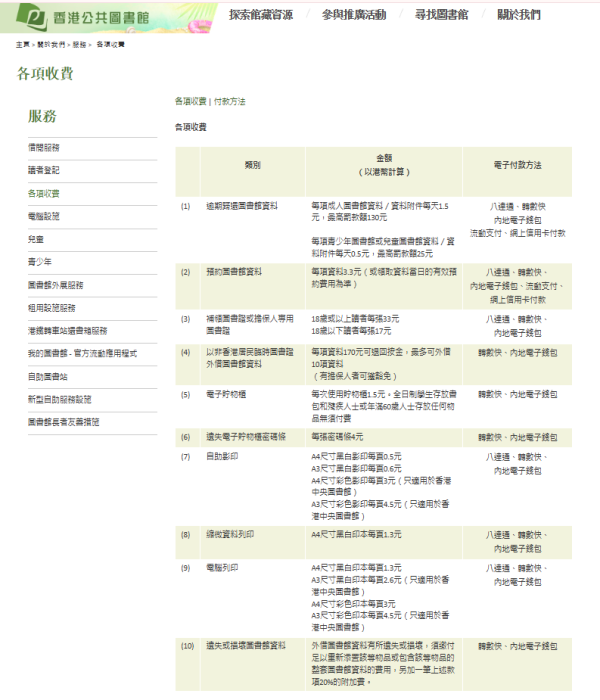
Task: Open 兒童 in the services sidebar
Action: click(x=36, y=239)
